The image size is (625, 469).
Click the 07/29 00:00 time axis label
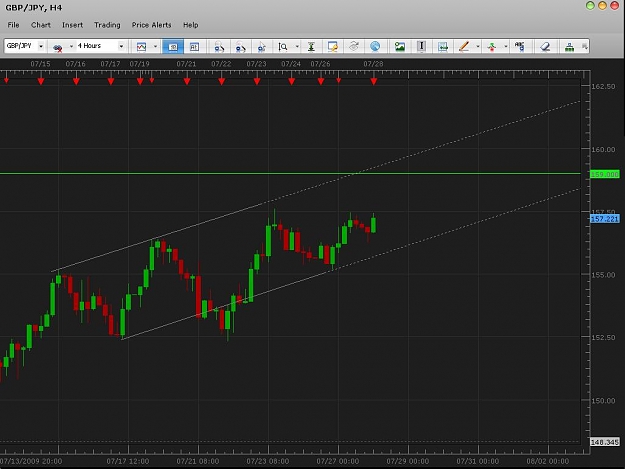[x=408, y=461]
